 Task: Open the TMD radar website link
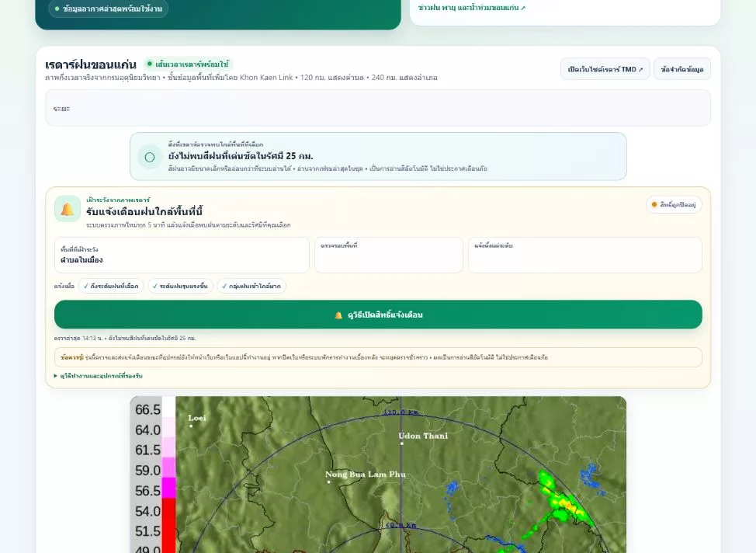coord(605,69)
